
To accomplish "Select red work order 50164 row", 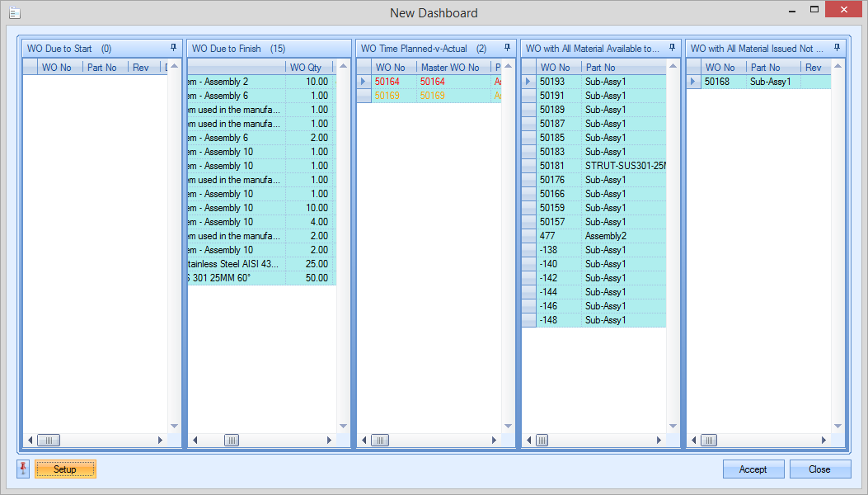I will pos(387,82).
